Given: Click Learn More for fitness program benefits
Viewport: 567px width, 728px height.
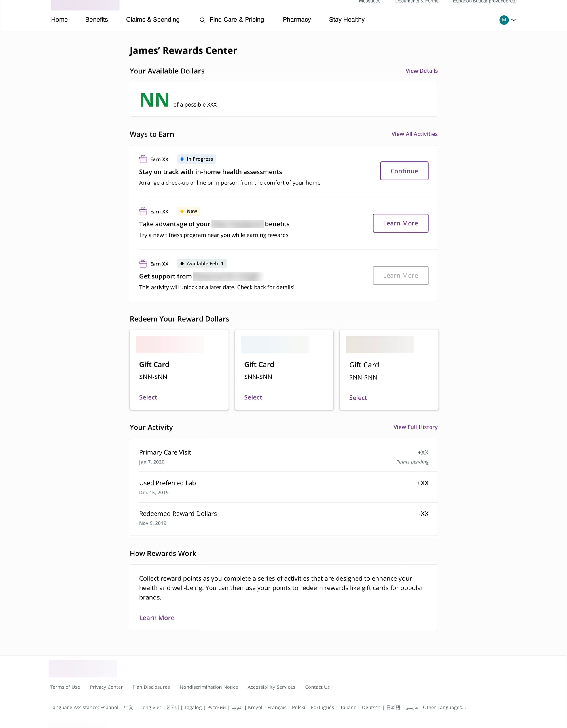Looking at the screenshot, I should pos(400,223).
